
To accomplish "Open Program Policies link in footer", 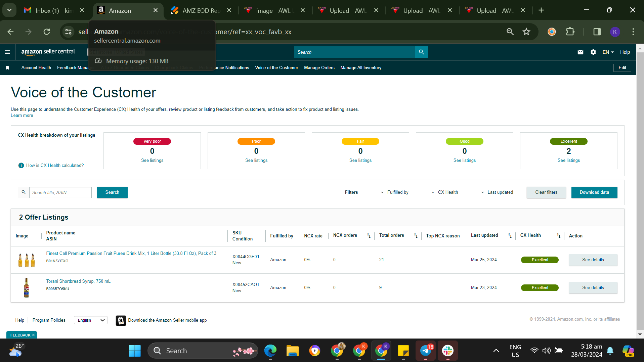I will (49, 320).
